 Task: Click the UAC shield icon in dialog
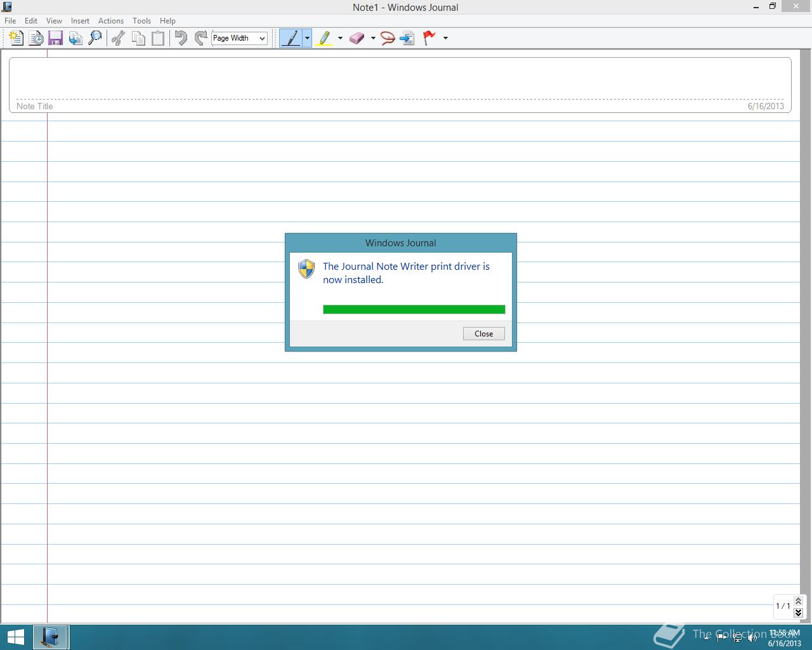[306, 269]
